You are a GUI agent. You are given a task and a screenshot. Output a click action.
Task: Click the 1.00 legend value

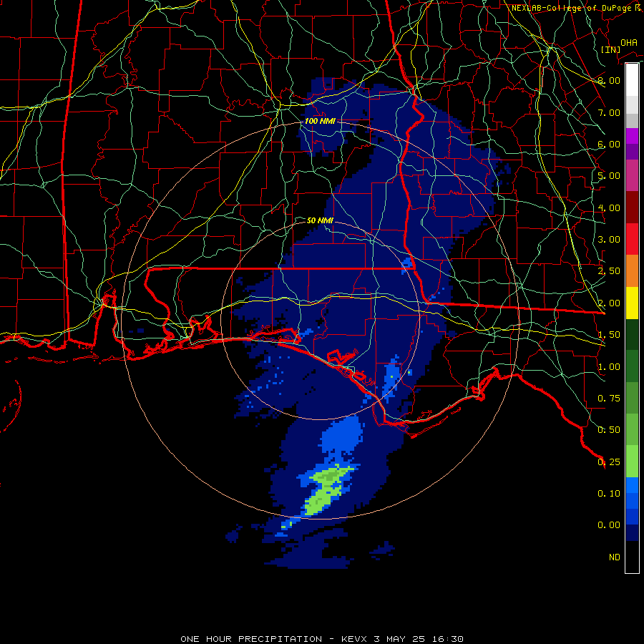(609, 367)
